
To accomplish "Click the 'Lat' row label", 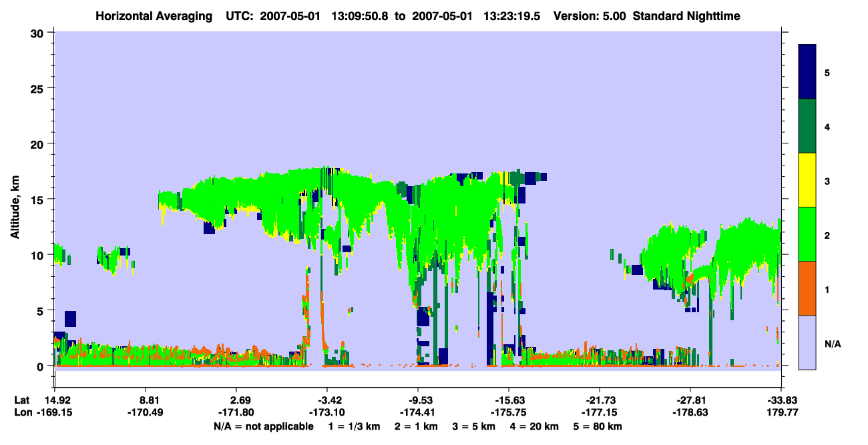I will pos(22,400).
